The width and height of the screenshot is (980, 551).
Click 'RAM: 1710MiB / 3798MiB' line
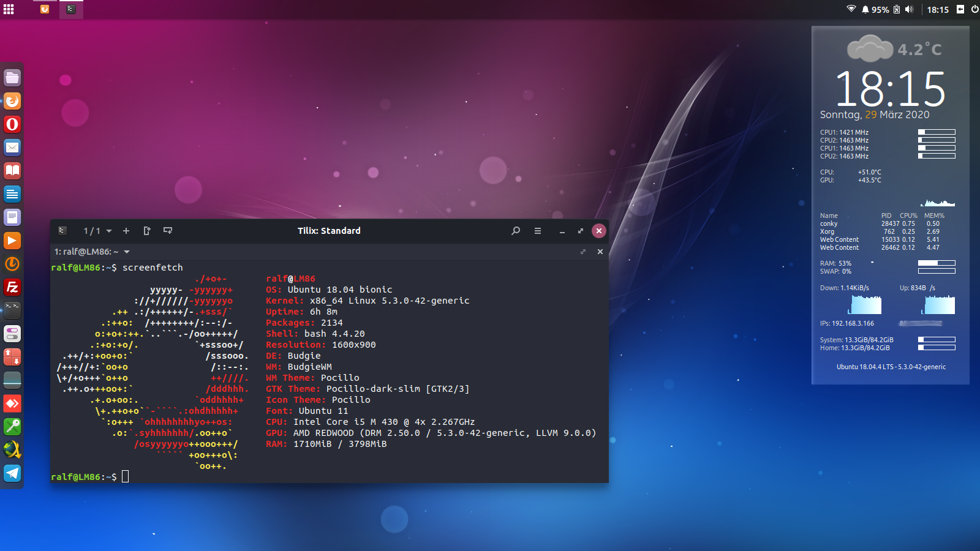(x=326, y=444)
